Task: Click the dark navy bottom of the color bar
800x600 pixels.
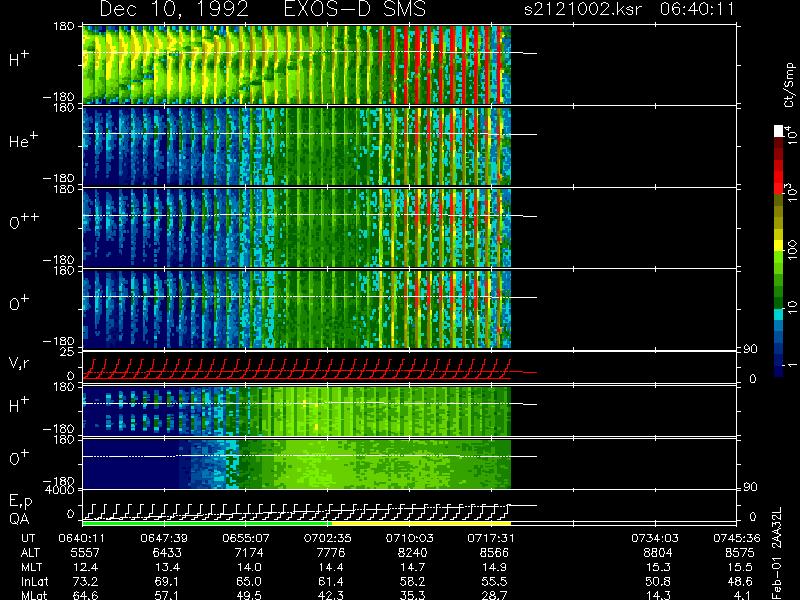Action: click(x=779, y=371)
